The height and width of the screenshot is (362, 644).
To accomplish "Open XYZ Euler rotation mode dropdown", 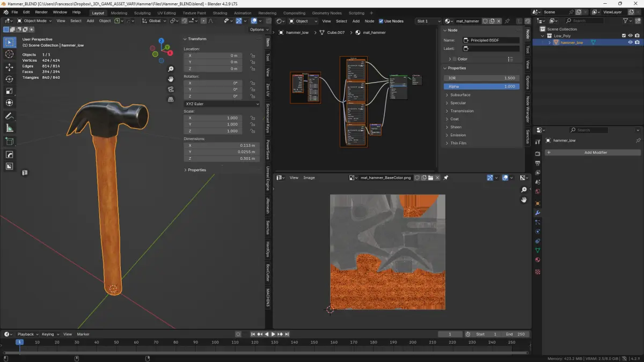I will 222,104.
